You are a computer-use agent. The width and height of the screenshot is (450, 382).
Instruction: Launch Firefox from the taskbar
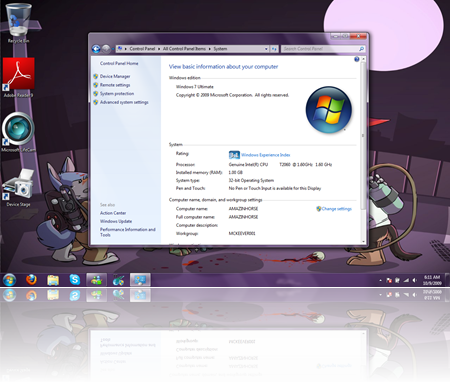coord(31,280)
